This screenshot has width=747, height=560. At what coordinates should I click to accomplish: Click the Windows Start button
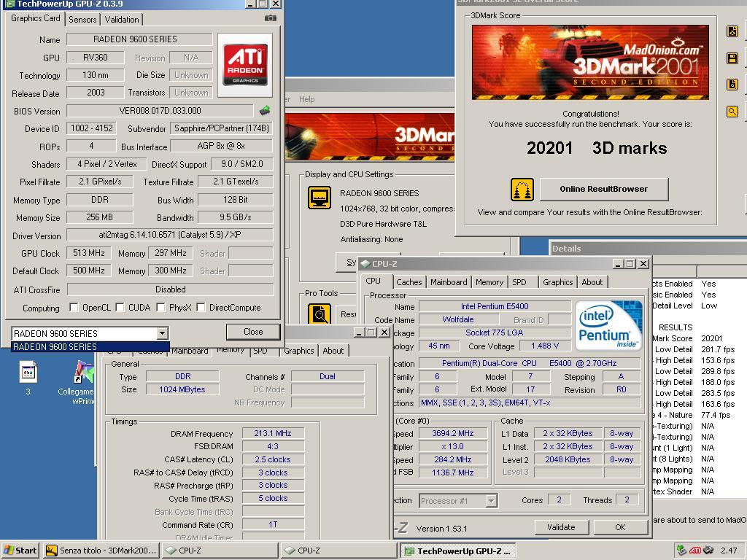(20, 551)
